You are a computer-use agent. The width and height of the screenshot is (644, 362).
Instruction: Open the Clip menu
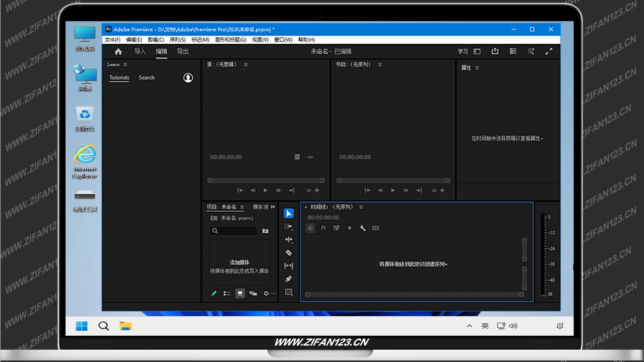pos(156,40)
